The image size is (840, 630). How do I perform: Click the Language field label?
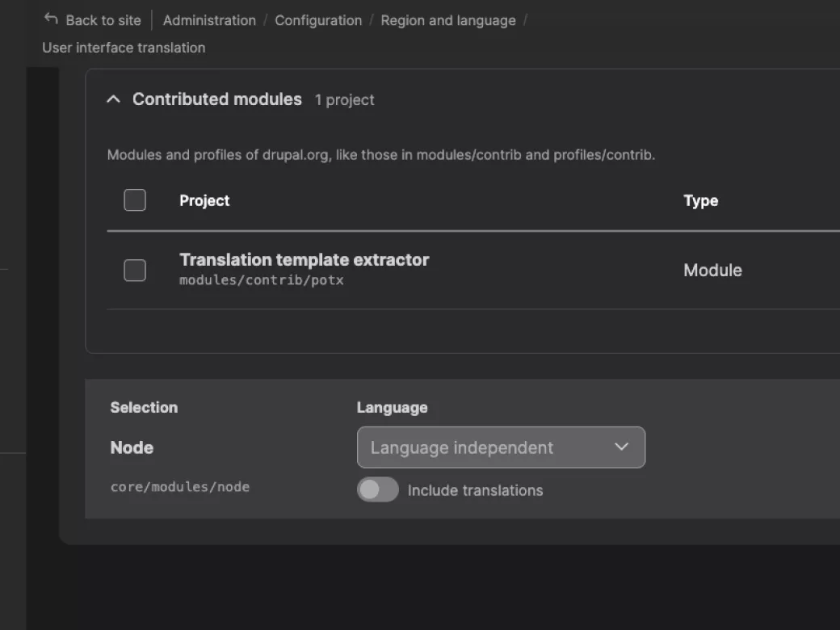pyautogui.click(x=393, y=408)
